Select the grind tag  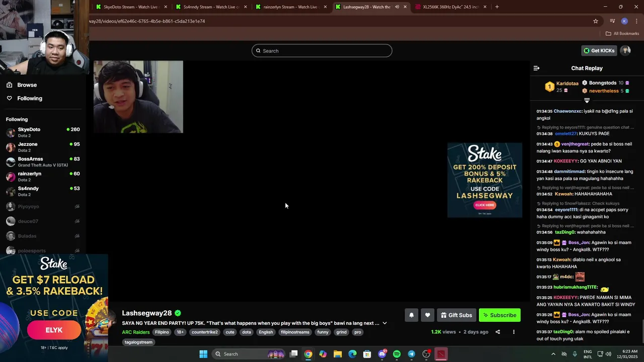click(342, 332)
